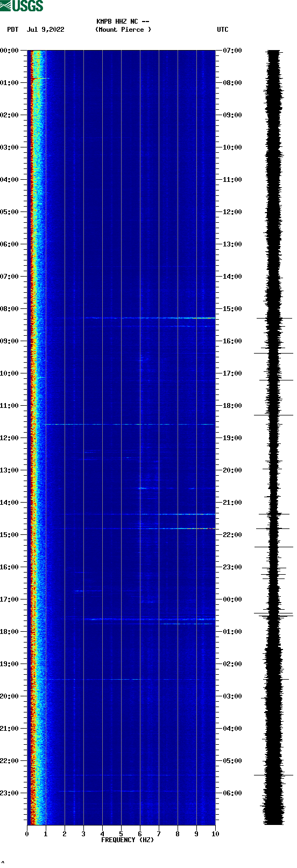297x868 pixels.
Task: Click the 01:00 PDT time label
Action: (9, 83)
